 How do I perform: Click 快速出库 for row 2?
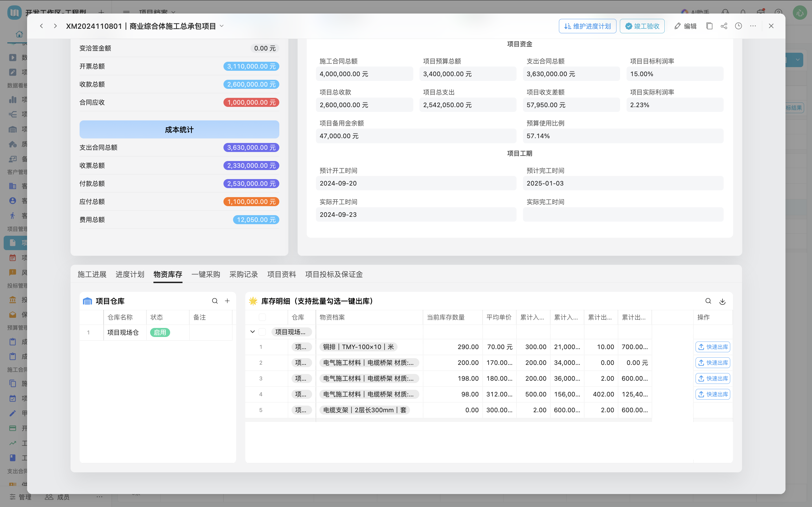coord(713,362)
